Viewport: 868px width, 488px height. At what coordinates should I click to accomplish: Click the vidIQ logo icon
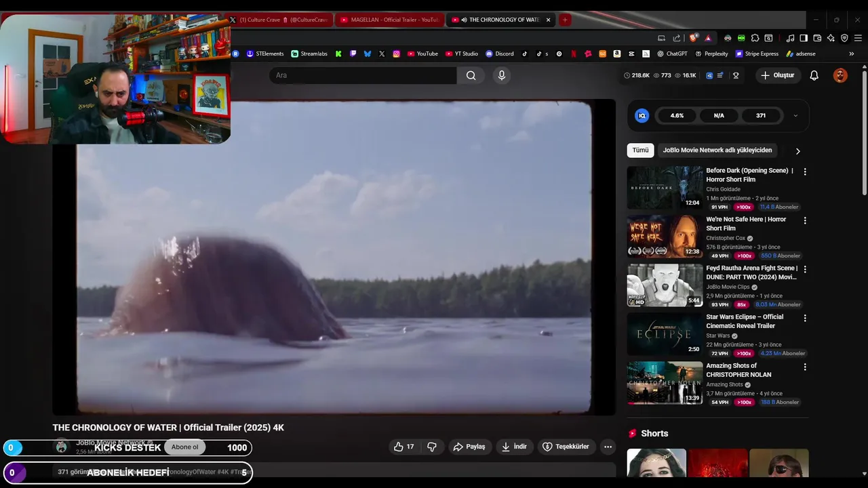pos(642,116)
